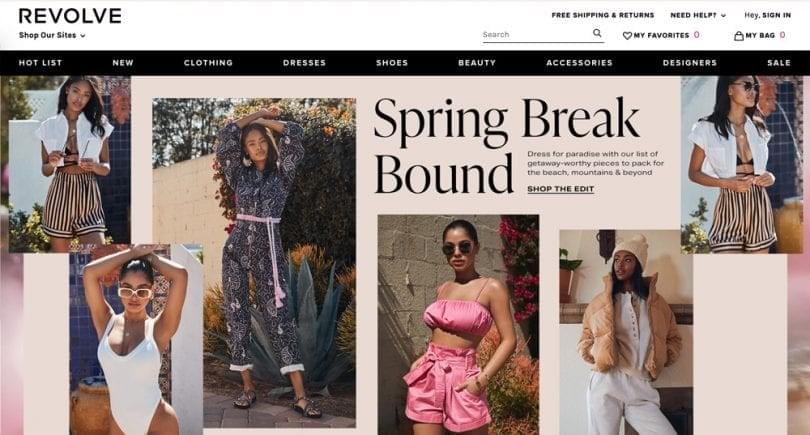Open the Need Help dropdown
This screenshot has width=810, height=435.
(x=698, y=15)
